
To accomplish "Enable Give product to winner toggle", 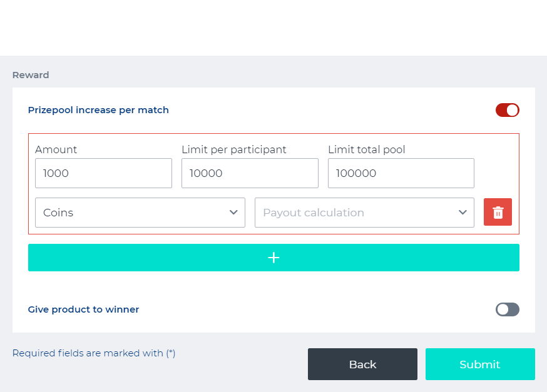I will [x=507, y=309].
